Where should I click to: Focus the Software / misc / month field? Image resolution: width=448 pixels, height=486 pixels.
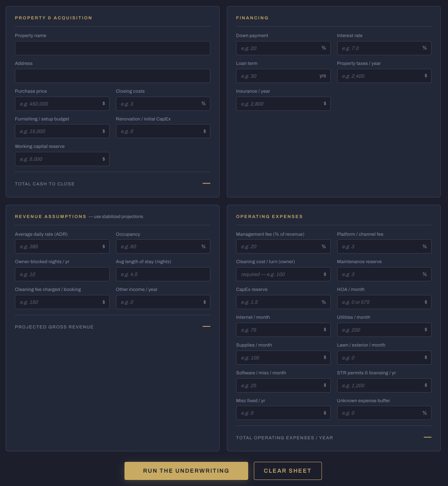(x=283, y=386)
